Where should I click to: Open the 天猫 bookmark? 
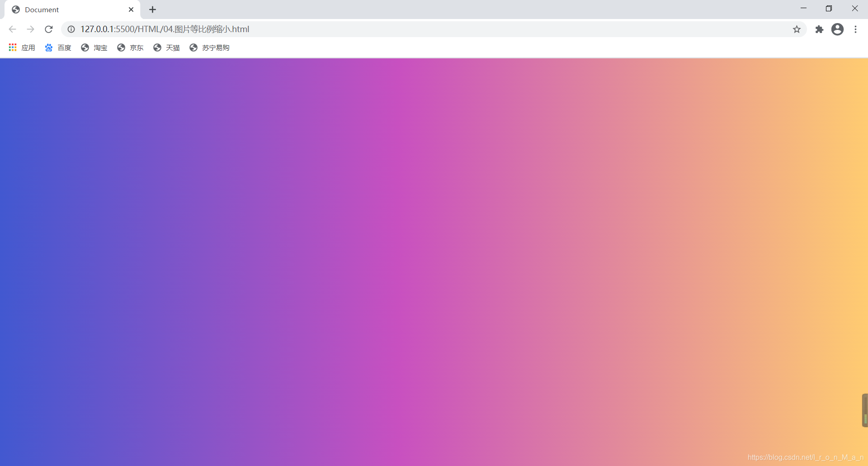pyautogui.click(x=166, y=48)
